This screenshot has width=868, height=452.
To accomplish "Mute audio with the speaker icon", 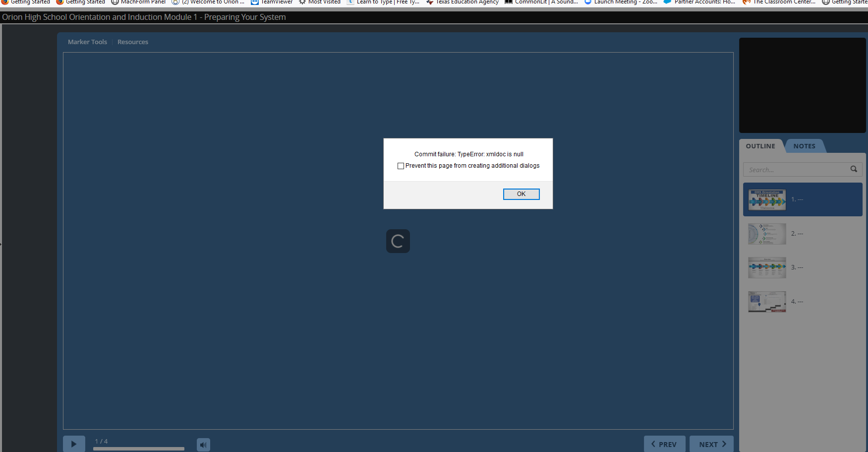I will [203, 445].
